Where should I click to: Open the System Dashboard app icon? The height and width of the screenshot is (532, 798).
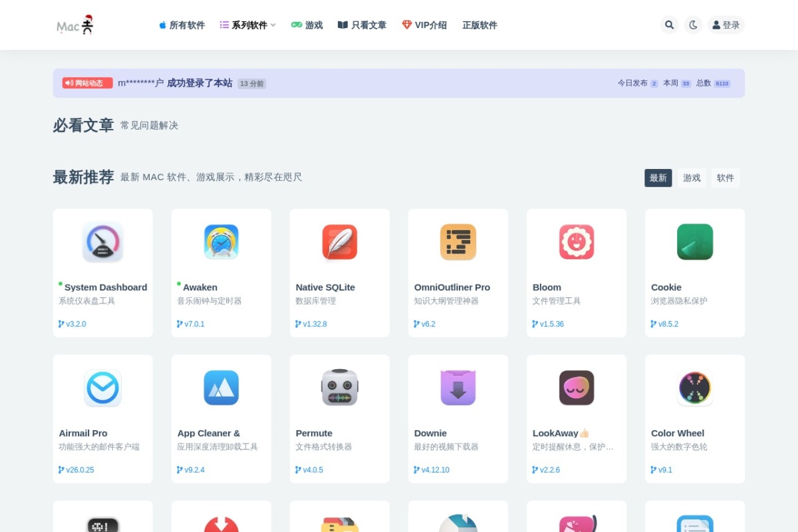(102, 242)
